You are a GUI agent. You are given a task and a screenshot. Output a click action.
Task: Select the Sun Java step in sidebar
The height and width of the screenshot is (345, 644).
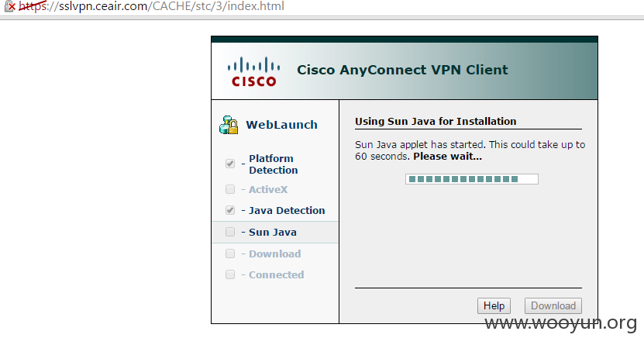point(275,233)
